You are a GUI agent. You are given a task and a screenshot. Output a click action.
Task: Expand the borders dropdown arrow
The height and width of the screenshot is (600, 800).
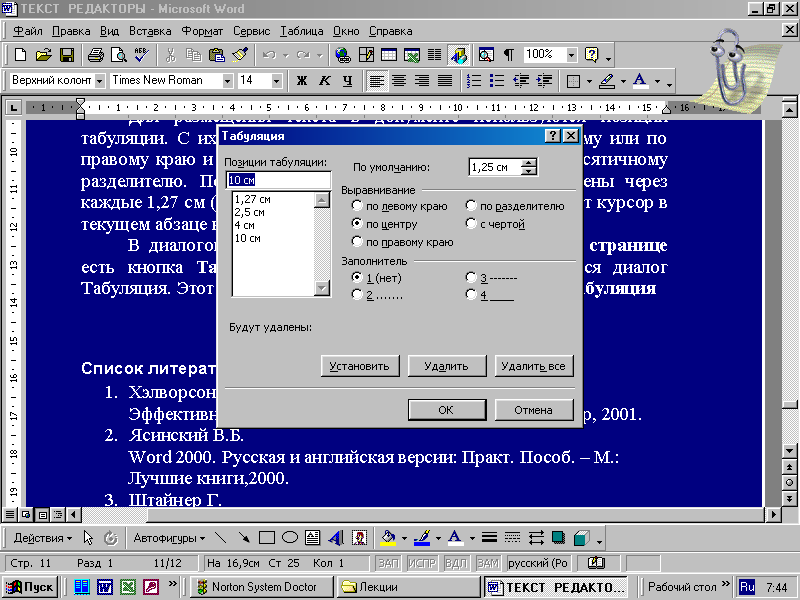(589, 81)
